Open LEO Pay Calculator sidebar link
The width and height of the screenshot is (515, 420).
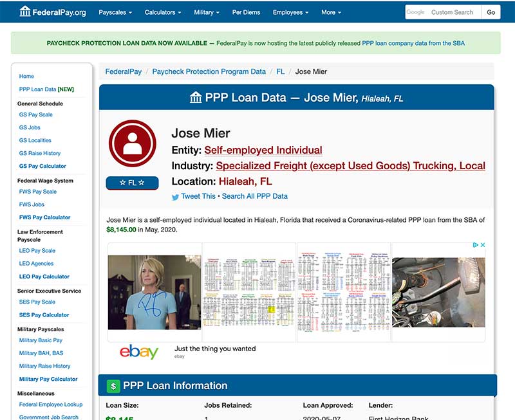tap(44, 277)
